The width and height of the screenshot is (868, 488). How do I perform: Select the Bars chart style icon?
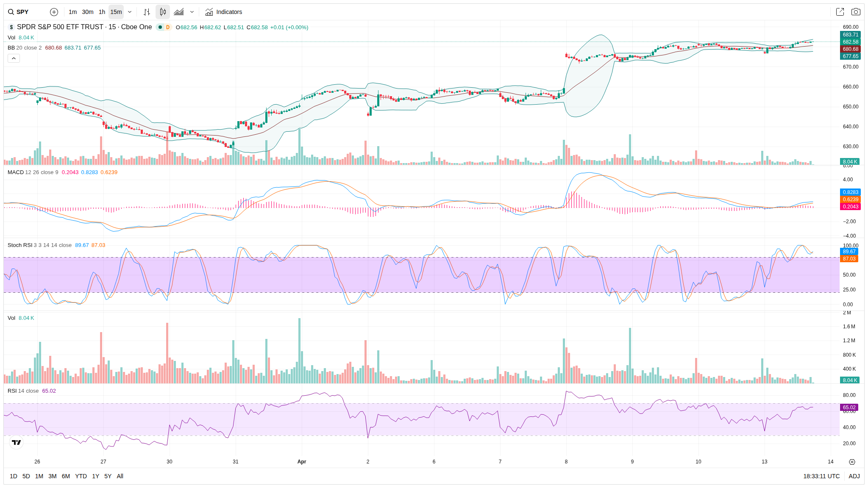coord(147,12)
